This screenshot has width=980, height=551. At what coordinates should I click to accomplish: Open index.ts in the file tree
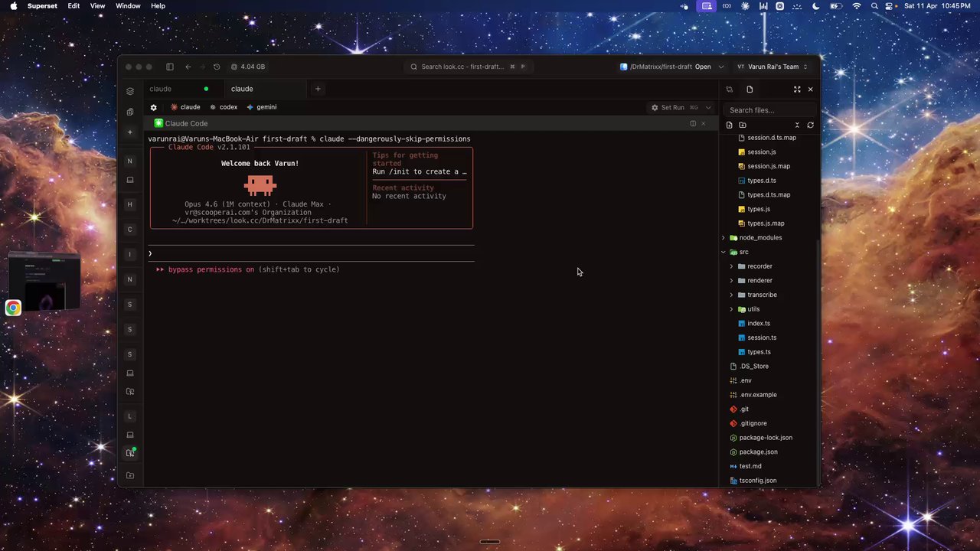[x=759, y=324]
